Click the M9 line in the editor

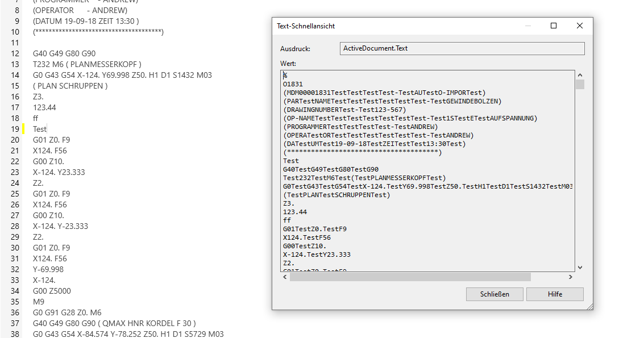pyautogui.click(x=39, y=302)
